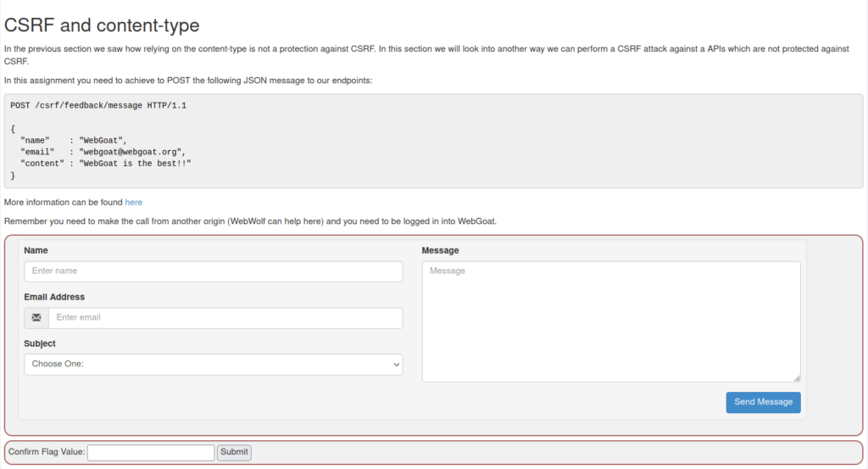Open the 'here' more information link
868x469 pixels.
click(133, 202)
